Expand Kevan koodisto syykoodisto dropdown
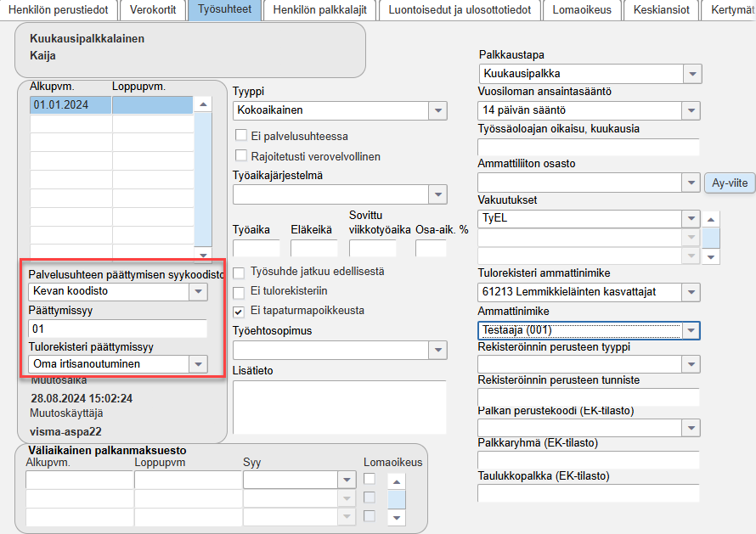This screenshot has height=534, width=756. [198, 291]
